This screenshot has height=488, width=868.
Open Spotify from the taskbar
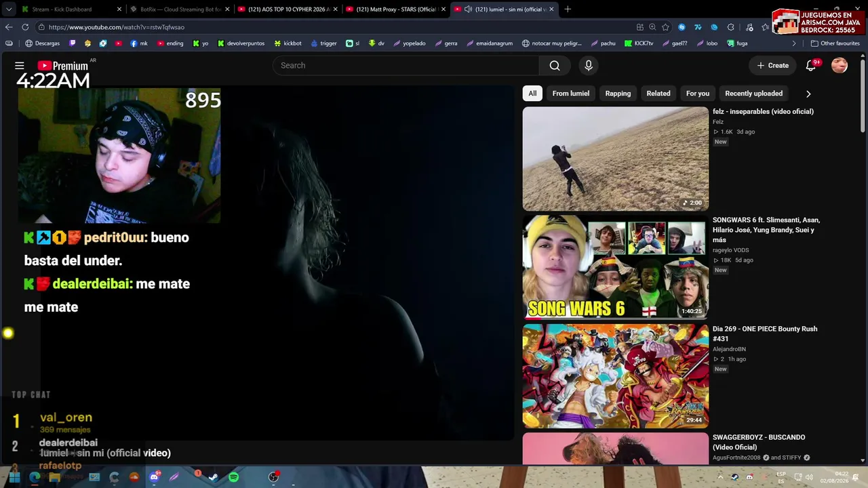pyautogui.click(x=233, y=477)
